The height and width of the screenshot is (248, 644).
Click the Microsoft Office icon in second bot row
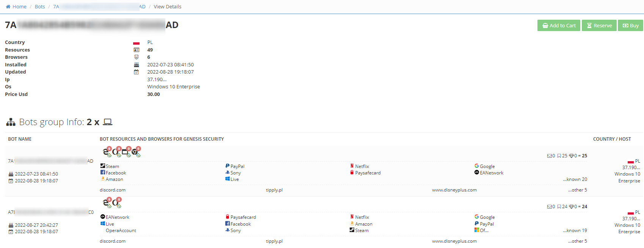pyautogui.click(x=477, y=230)
